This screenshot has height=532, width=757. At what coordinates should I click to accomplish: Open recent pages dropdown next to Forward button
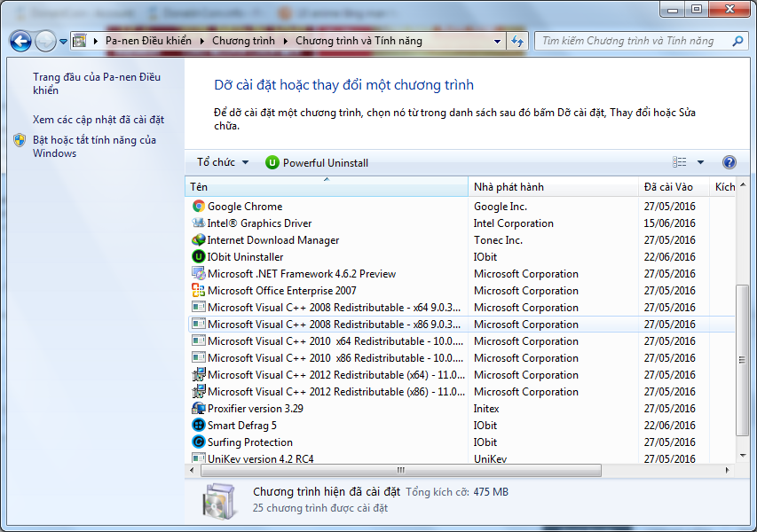63,42
